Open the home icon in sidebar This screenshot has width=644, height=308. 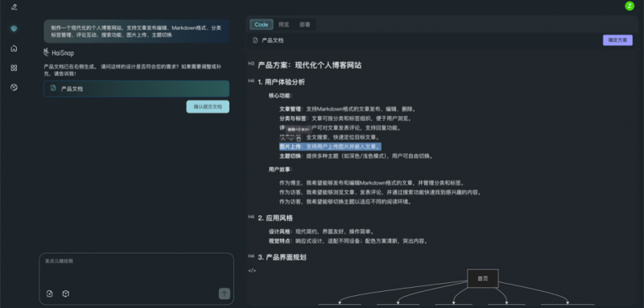(x=14, y=48)
